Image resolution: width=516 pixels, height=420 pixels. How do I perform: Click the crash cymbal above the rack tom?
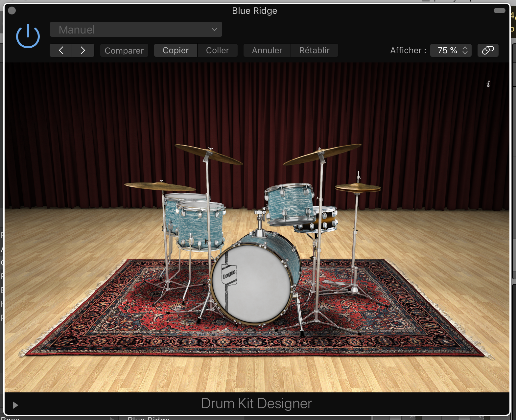pos(322,154)
